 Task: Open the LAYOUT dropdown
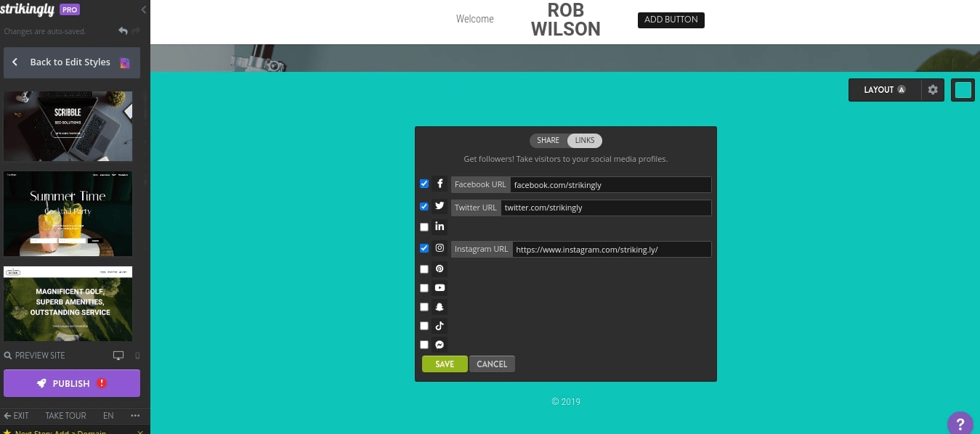[x=880, y=90]
